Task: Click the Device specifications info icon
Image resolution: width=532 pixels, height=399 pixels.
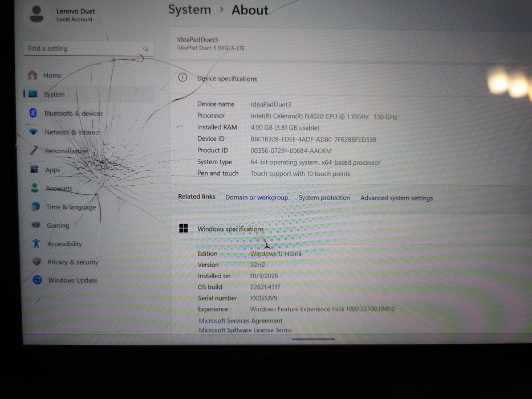Action: (182, 78)
